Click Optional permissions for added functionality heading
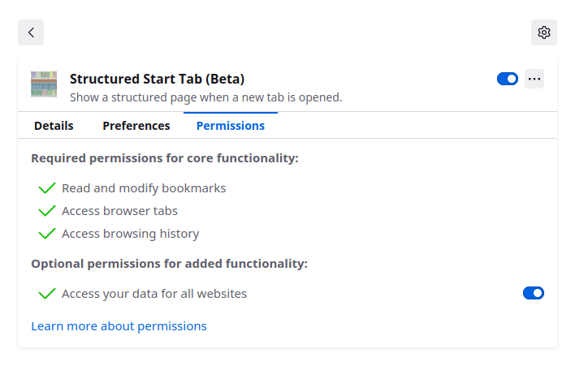This screenshot has height=366, width=588. coord(169,264)
